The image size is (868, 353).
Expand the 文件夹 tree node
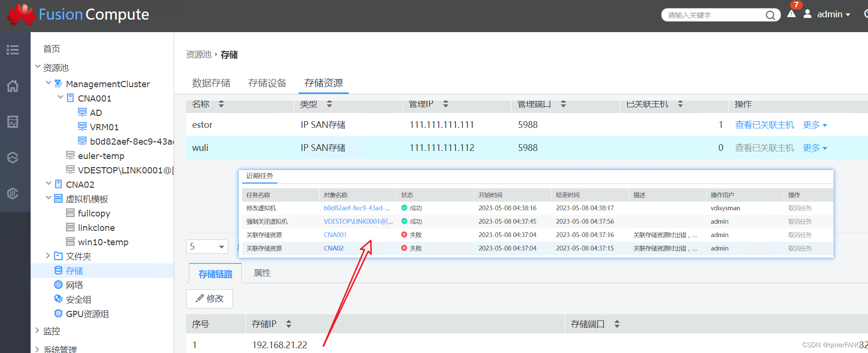pyautogui.click(x=48, y=256)
